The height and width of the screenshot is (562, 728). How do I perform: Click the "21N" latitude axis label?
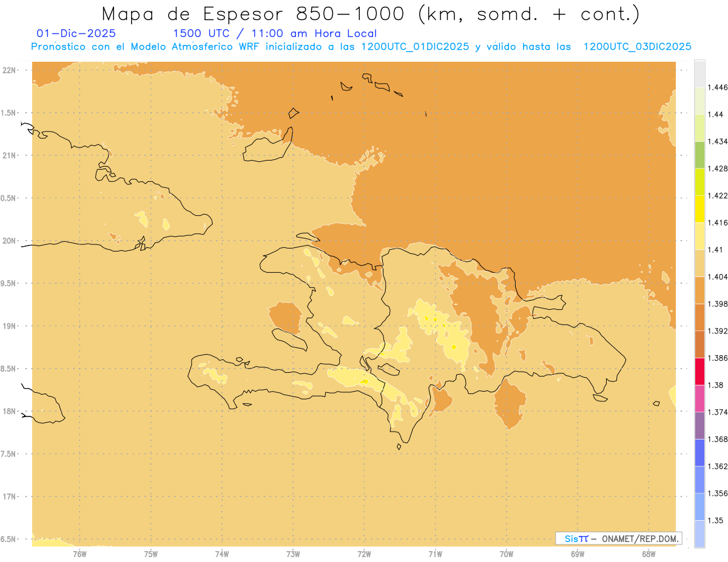[10, 155]
